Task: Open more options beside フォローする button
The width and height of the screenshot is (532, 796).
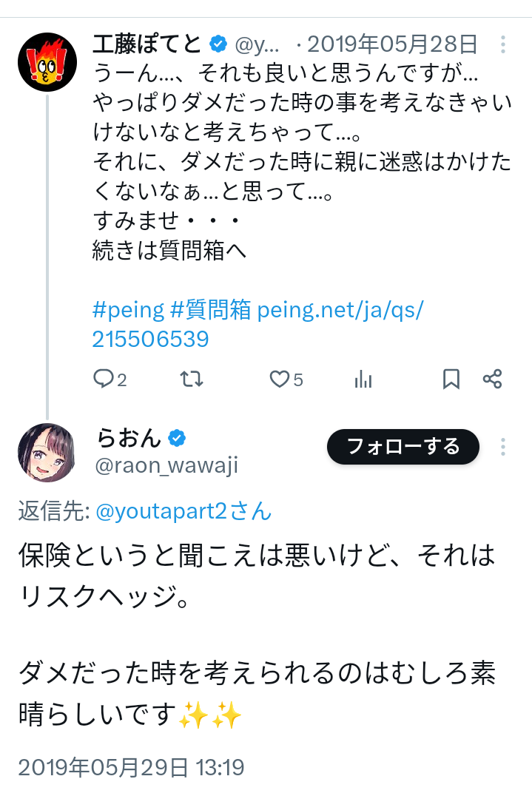Action: (x=502, y=446)
